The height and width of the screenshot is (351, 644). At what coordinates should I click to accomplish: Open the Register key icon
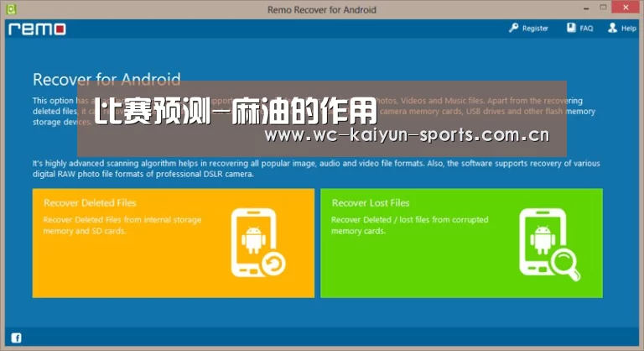[x=513, y=28]
